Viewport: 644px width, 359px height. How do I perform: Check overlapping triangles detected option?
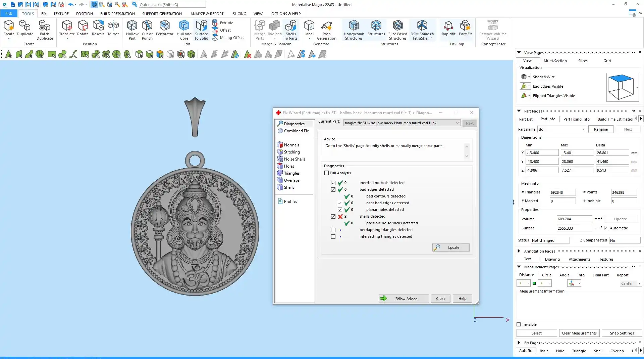[x=333, y=230]
